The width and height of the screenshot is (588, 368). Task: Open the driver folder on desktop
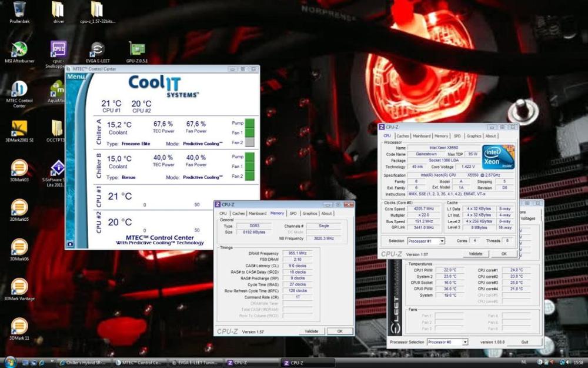tap(58, 12)
